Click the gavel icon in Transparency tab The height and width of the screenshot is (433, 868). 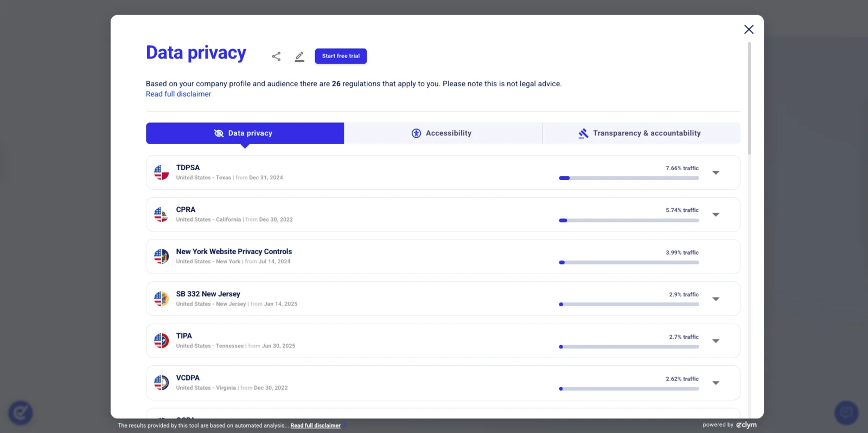[583, 133]
